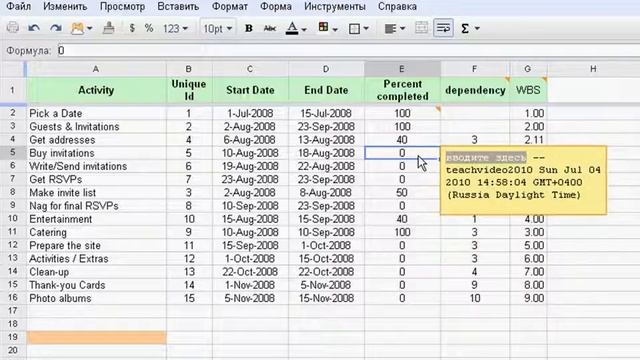Image resolution: width=640 pixels, height=360 pixels.
Task: Open the Формат menu
Action: pos(230,7)
